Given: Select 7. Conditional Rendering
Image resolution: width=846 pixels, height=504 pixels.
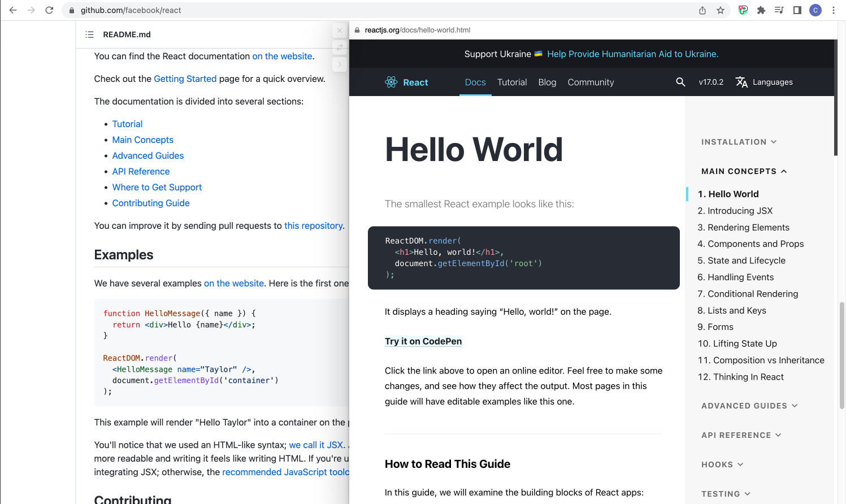Looking at the screenshot, I should [748, 294].
